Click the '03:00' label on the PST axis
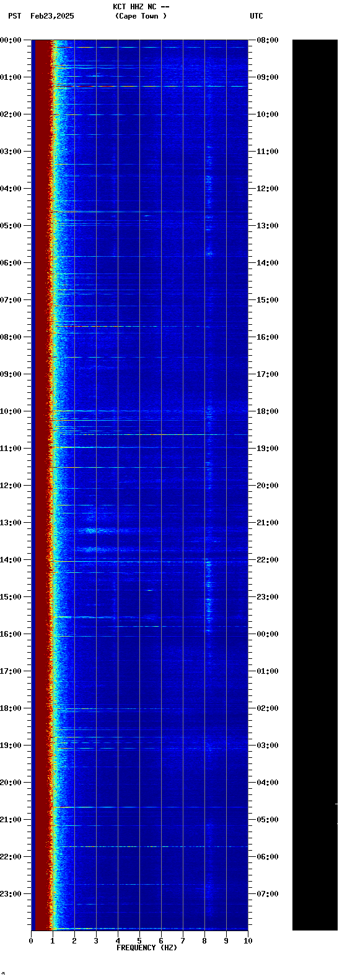 [11, 152]
